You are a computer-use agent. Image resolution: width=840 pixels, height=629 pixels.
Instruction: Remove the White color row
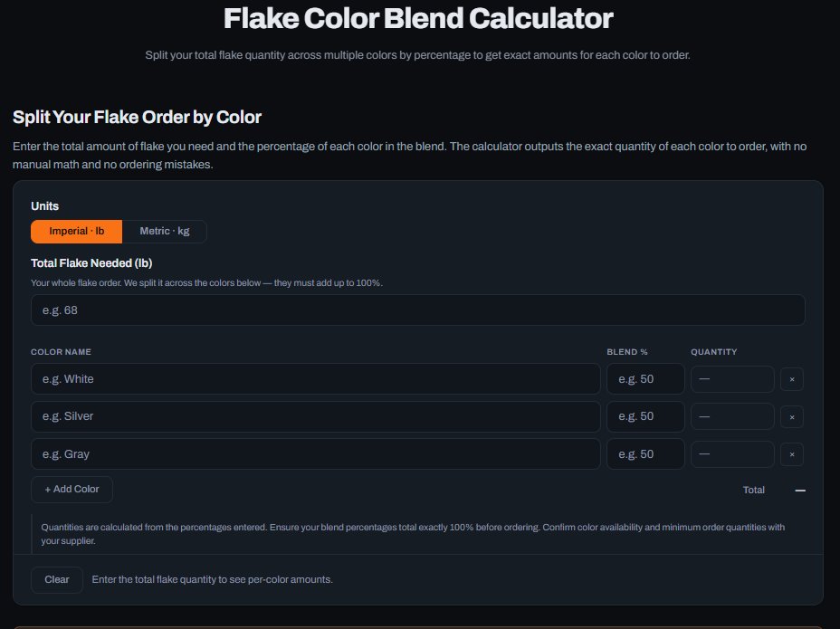tap(792, 379)
